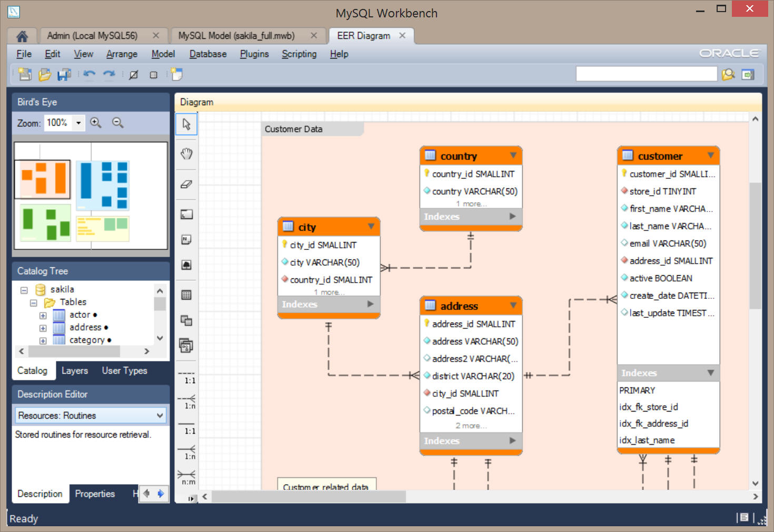Expand the category table node
Image resolution: width=774 pixels, height=532 pixels.
[43, 341]
